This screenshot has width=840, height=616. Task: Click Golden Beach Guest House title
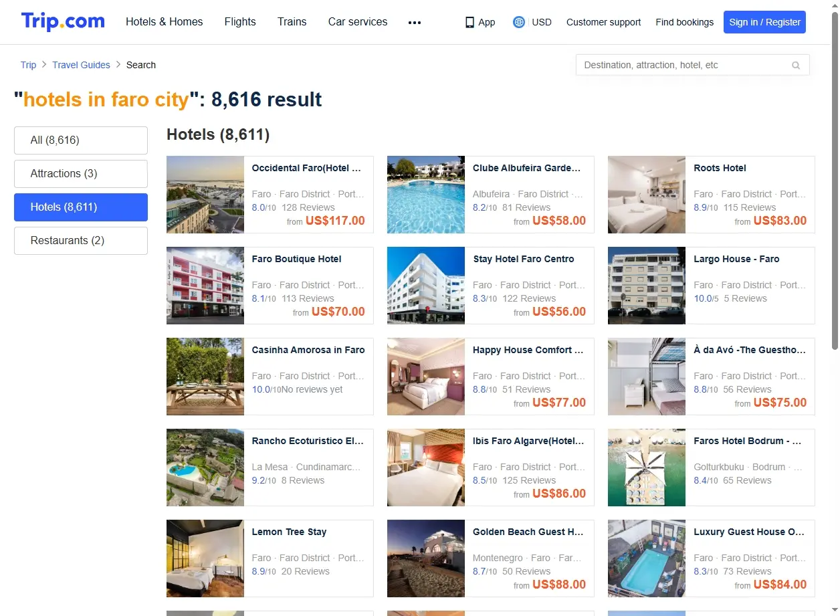coord(528,532)
